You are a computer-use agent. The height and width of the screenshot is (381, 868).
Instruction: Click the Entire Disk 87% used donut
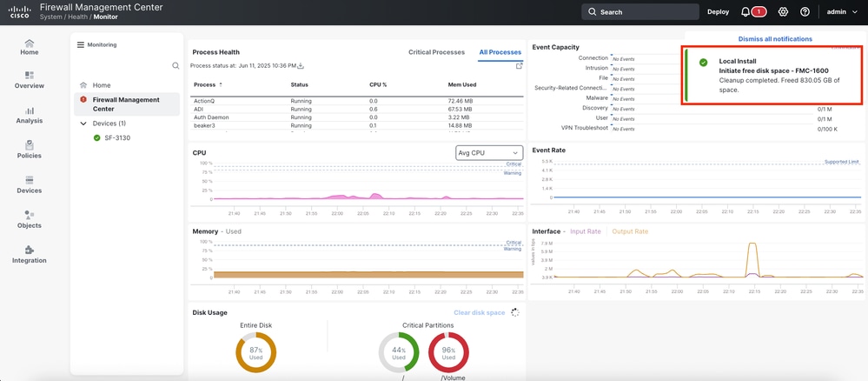pyautogui.click(x=255, y=352)
